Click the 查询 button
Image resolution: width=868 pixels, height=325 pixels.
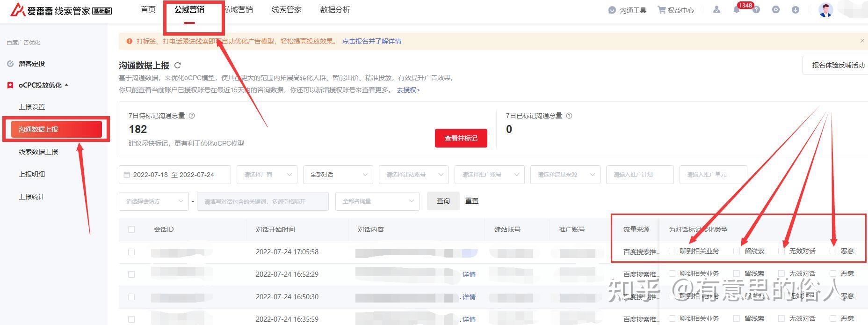[x=443, y=201]
